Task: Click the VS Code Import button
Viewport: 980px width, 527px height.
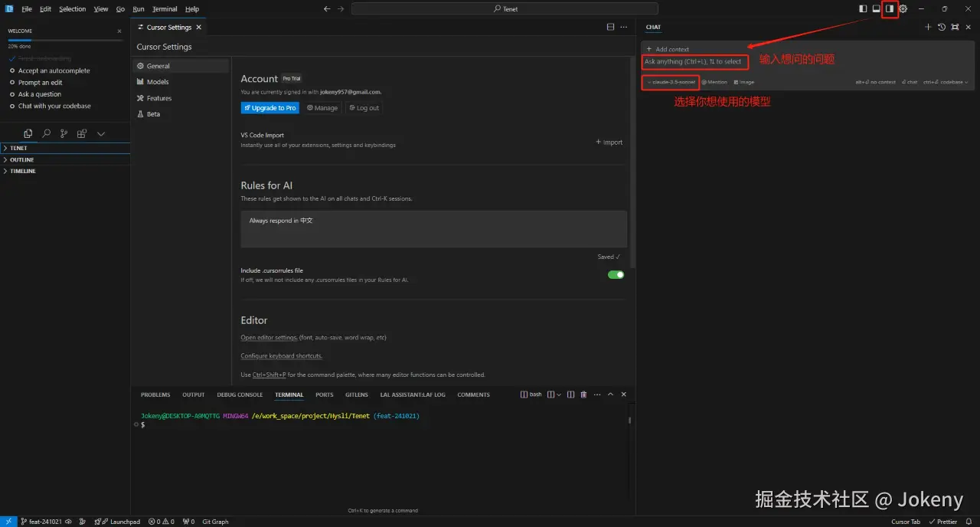Action: click(x=609, y=142)
